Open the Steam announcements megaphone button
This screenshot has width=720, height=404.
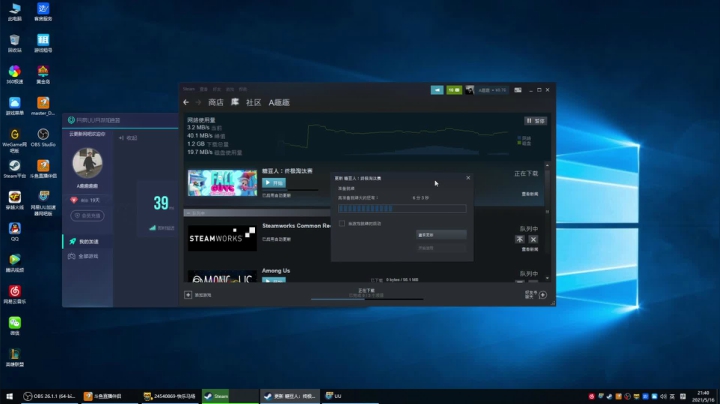[x=437, y=90]
